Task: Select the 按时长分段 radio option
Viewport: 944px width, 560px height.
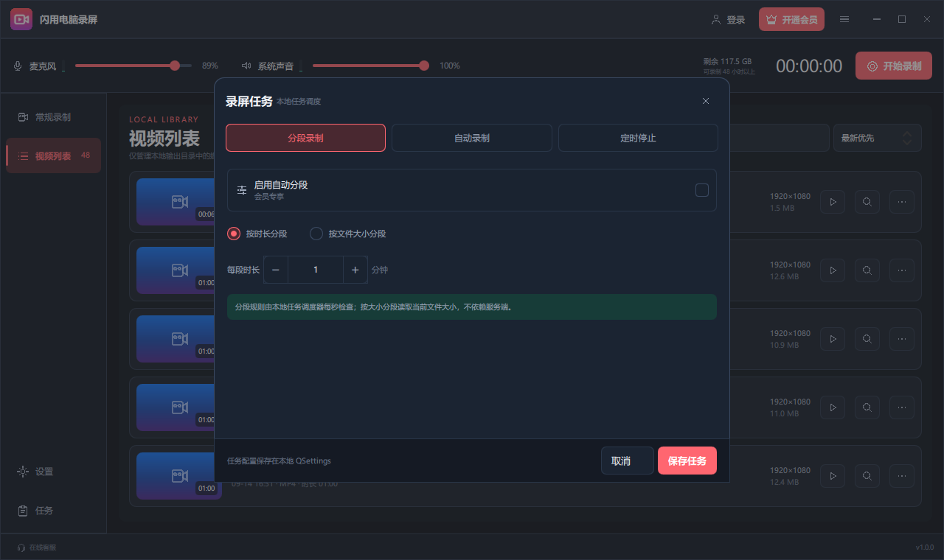Action: click(x=234, y=234)
